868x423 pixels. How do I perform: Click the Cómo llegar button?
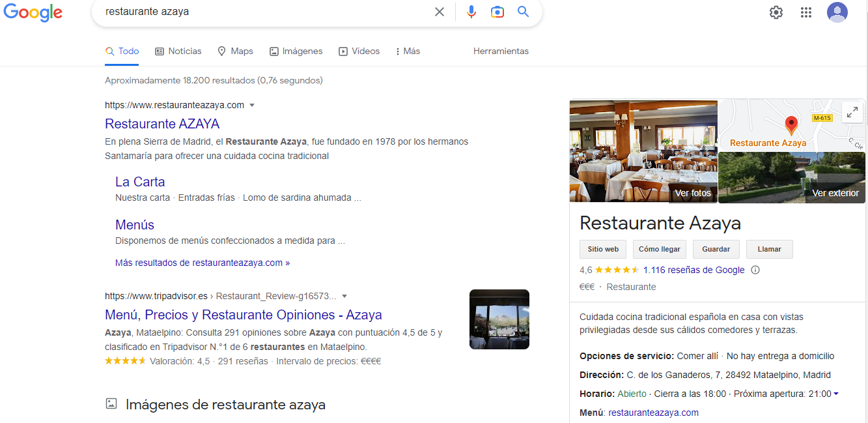click(x=659, y=249)
